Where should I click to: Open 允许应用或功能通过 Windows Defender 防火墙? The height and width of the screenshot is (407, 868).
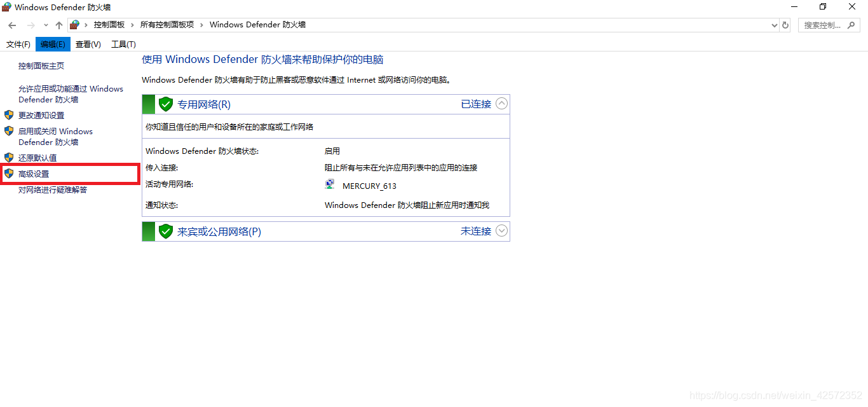coord(71,94)
